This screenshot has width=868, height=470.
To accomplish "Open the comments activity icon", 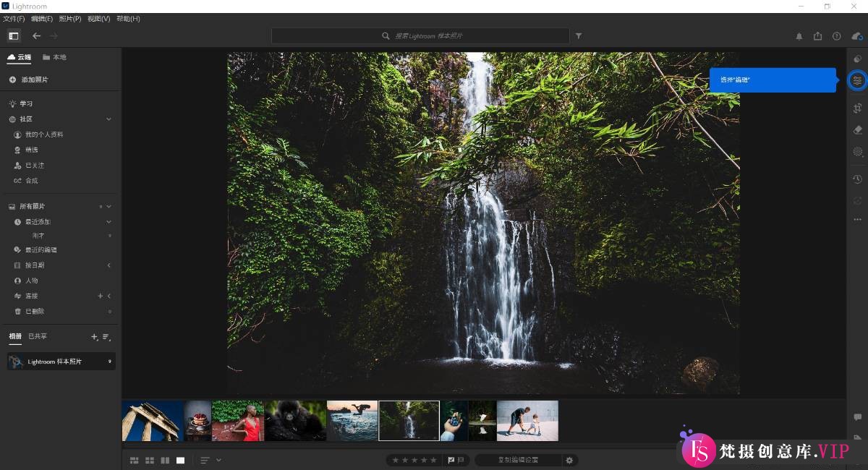I will point(857,417).
